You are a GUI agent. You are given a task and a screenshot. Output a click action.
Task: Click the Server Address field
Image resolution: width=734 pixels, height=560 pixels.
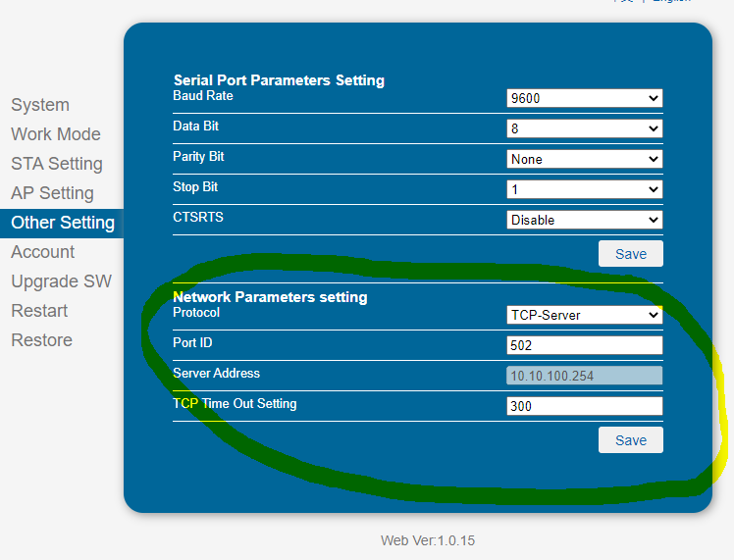pyautogui.click(x=584, y=376)
